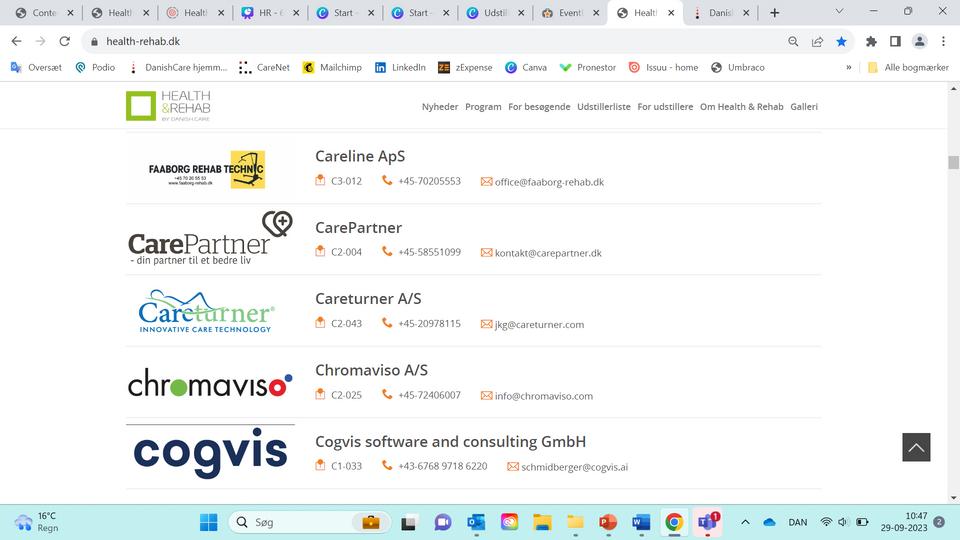Open the Chromaviso A/S exhibitor title
Image resolution: width=960 pixels, height=540 pixels.
(x=371, y=370)
